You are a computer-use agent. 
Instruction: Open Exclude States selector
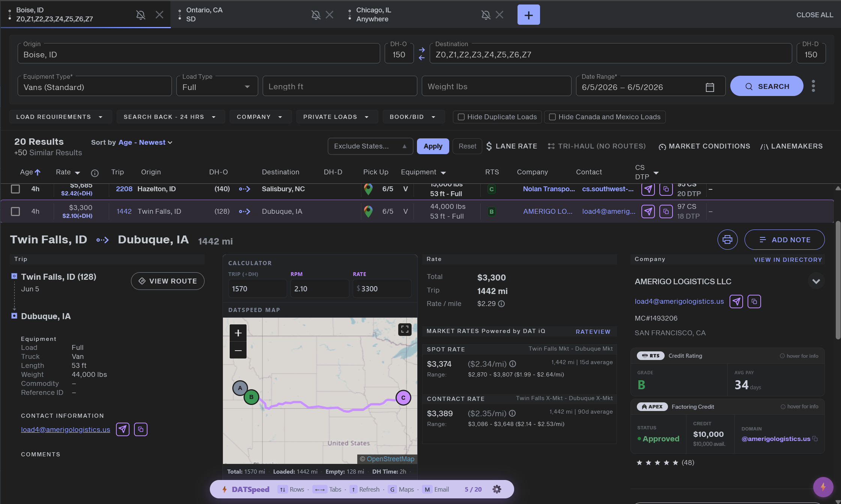pyautogui.click(x=370, y=146)
